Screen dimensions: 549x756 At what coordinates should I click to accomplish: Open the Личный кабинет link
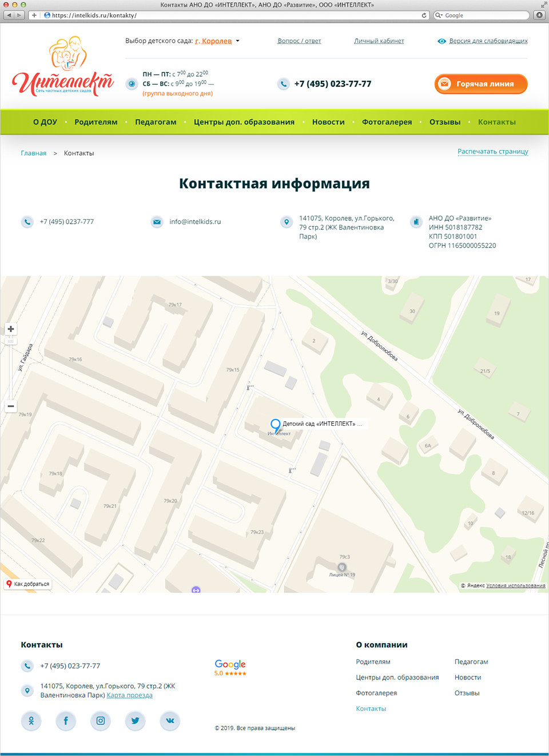click(x=379, y=41)
